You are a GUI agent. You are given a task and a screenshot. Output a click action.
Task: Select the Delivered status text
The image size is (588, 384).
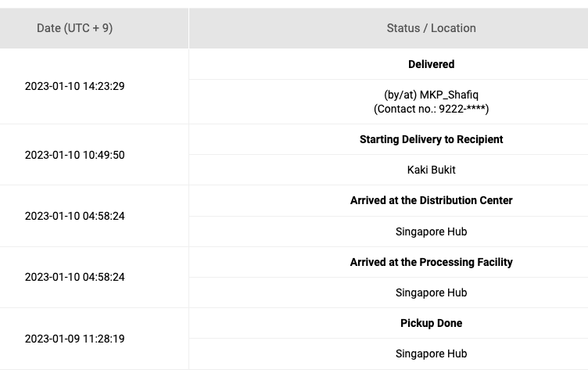point(431,65)
